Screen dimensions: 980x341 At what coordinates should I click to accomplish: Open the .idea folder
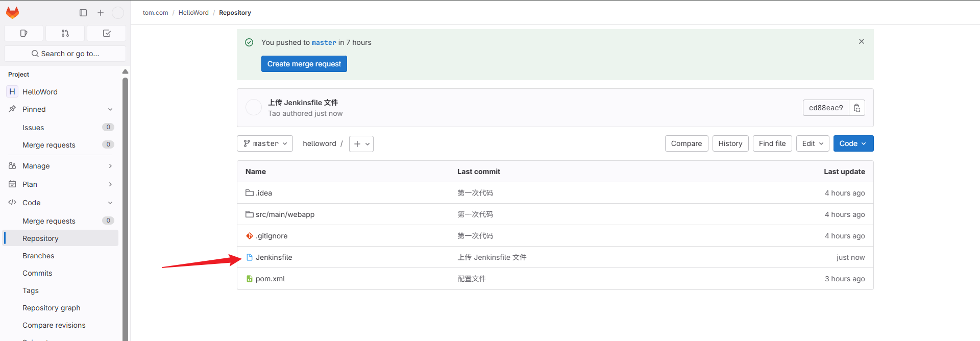pos(264,193)
